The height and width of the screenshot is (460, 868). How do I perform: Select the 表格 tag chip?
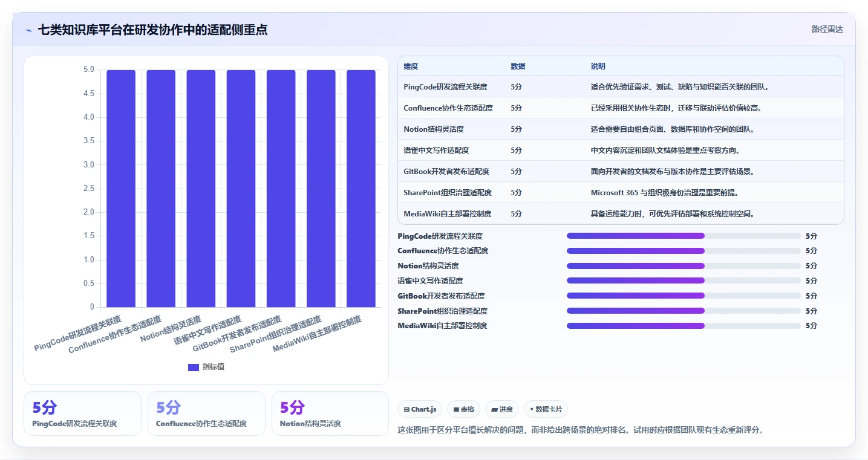tap(463, 409)
